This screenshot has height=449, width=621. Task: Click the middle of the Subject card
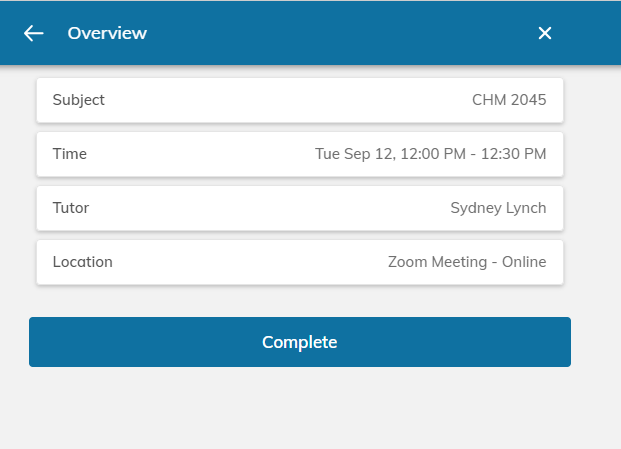[x=300, y=100]
